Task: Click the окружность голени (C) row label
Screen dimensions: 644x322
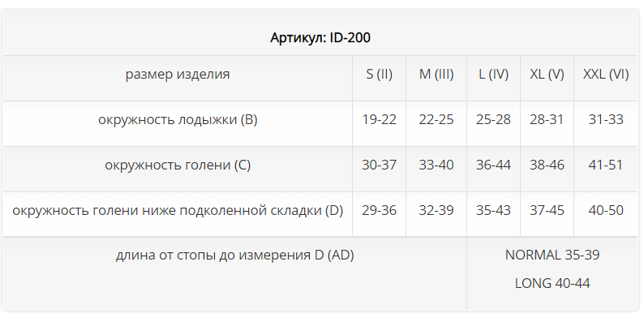Action: click(178, 165)
